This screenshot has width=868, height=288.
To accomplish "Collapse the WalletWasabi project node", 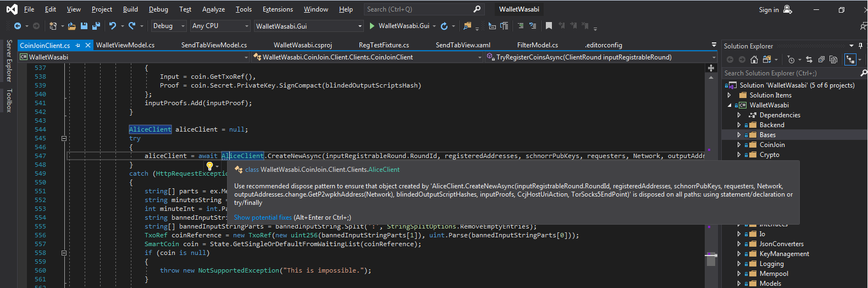I will click(x=729, y=105).
